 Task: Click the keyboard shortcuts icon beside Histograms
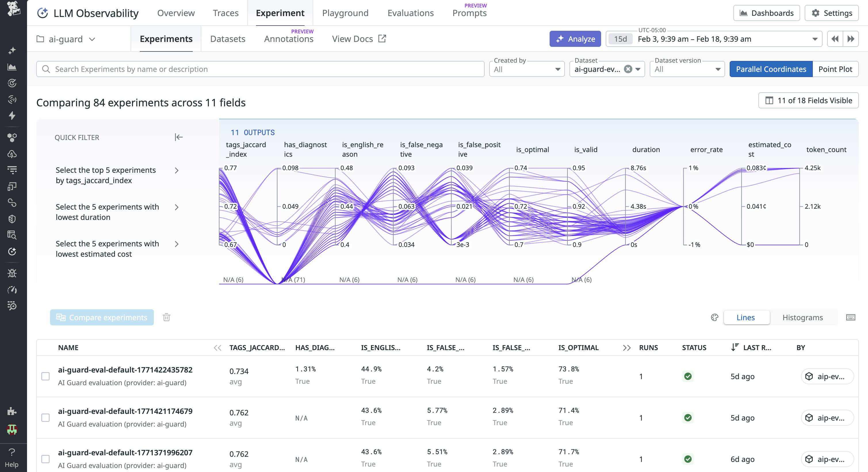click(x=851, y=317)
